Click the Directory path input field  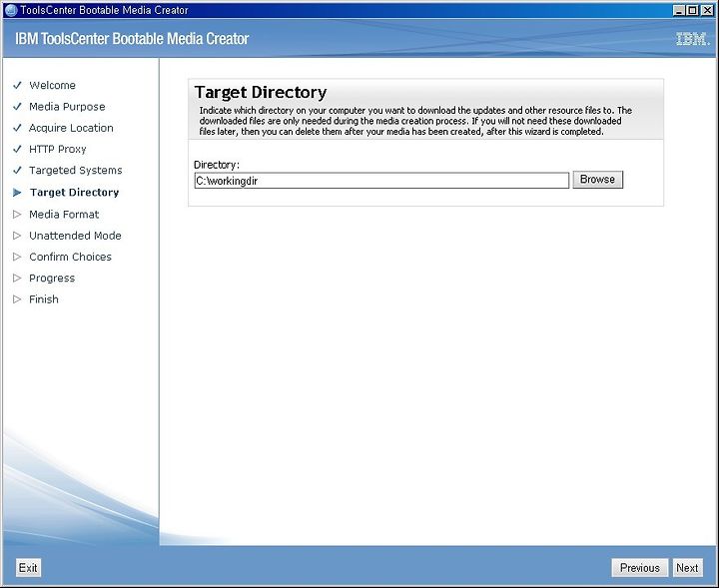(381, 180)
